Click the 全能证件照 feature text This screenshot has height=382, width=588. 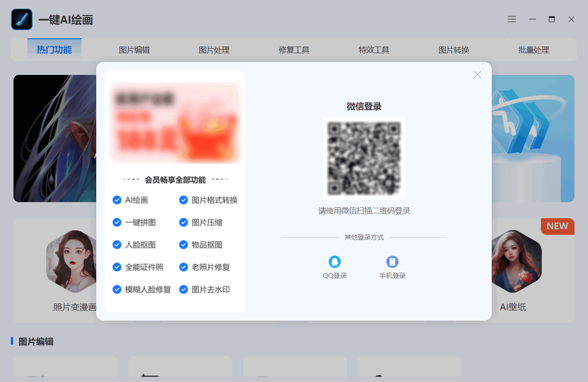[x=144, y=267]
